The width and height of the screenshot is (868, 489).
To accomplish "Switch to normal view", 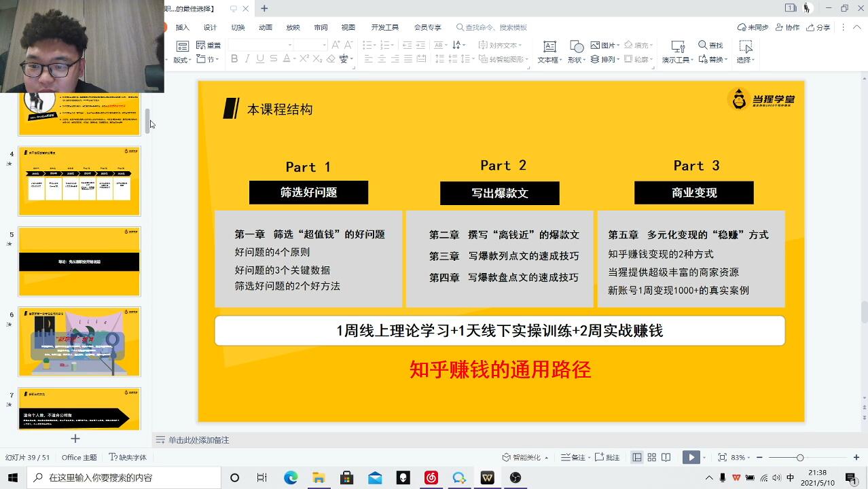I will pyautogui.click(x=637, y=457).
